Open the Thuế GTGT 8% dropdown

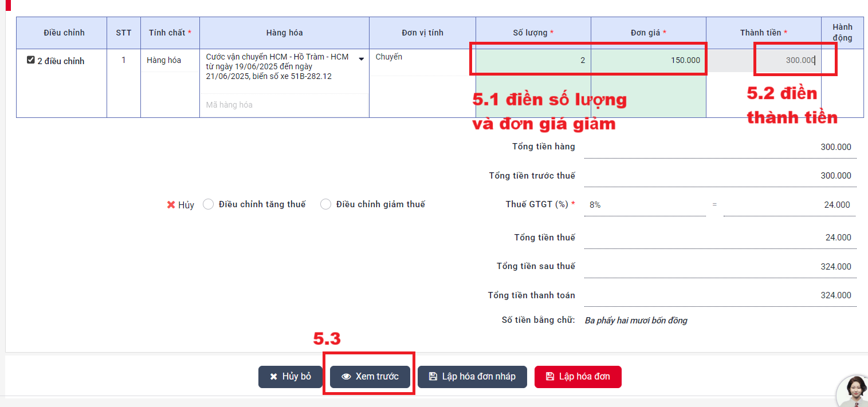click(644, 205)
